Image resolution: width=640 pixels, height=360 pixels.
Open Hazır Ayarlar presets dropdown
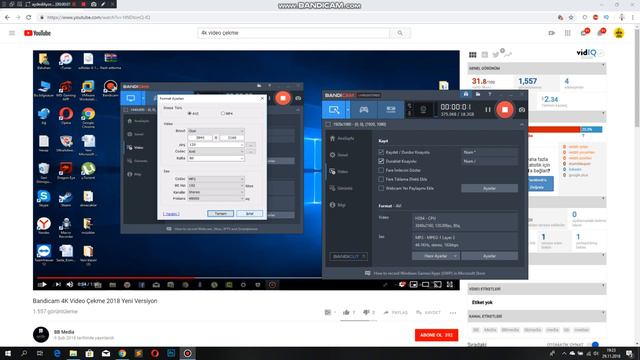[x=436, y=256]
